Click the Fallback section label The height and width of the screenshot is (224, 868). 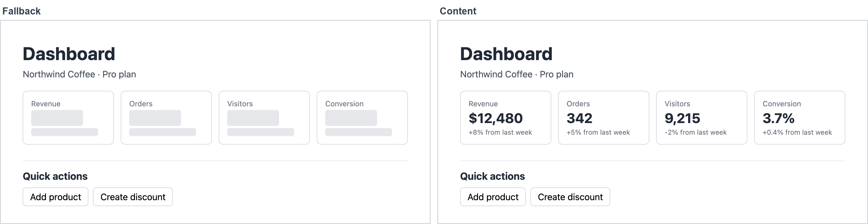(22, 11)
